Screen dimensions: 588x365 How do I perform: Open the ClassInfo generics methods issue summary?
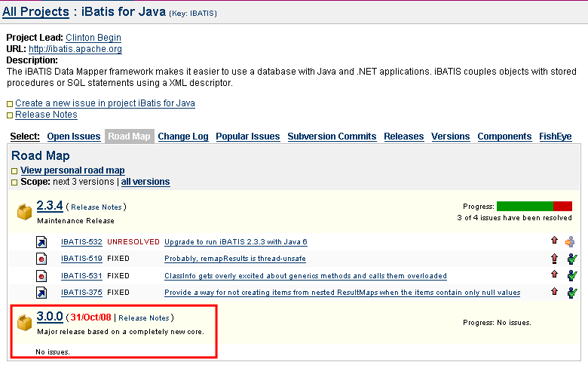(x=305, y=276)
